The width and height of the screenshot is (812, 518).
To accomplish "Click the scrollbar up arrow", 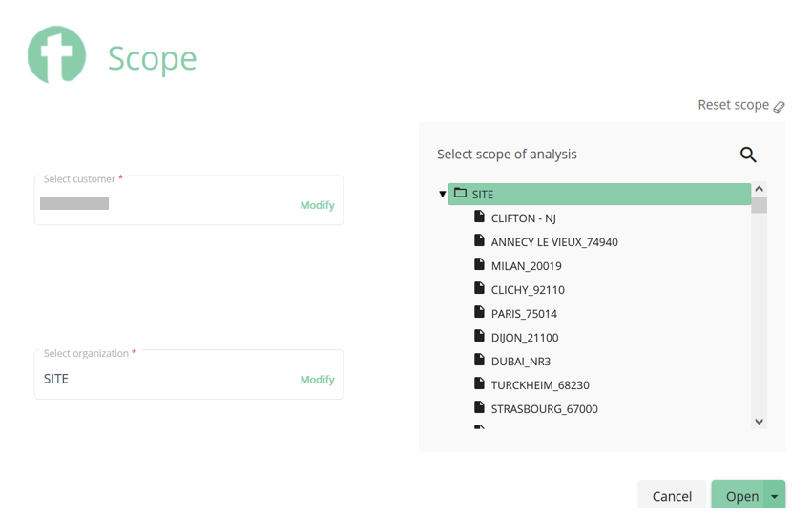I will click(x=760, y=189).
